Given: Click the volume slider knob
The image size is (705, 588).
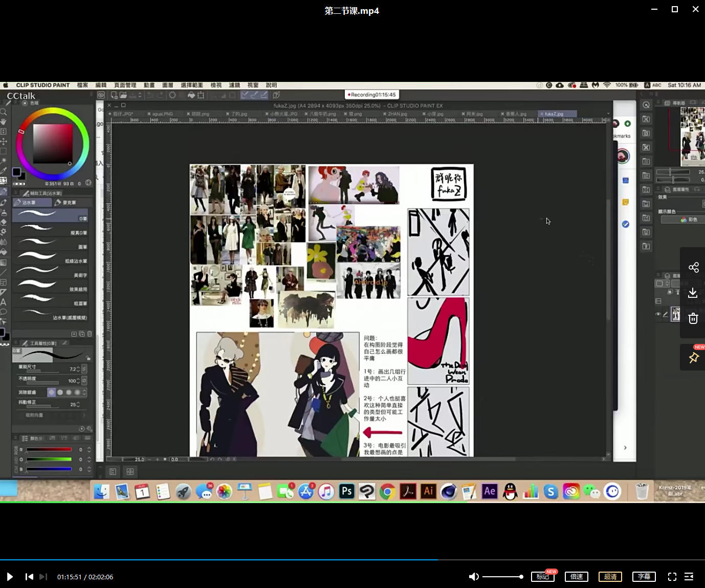Looking at the screenshot, I should pyautogui.click(x=521, y=577).
